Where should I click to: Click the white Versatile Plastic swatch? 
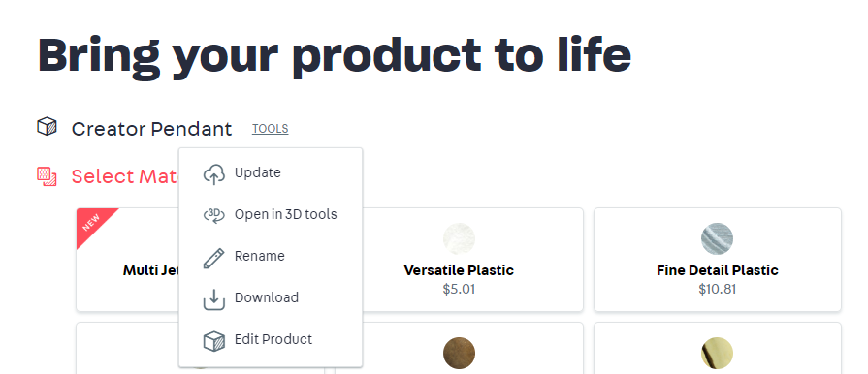(459, 239)
